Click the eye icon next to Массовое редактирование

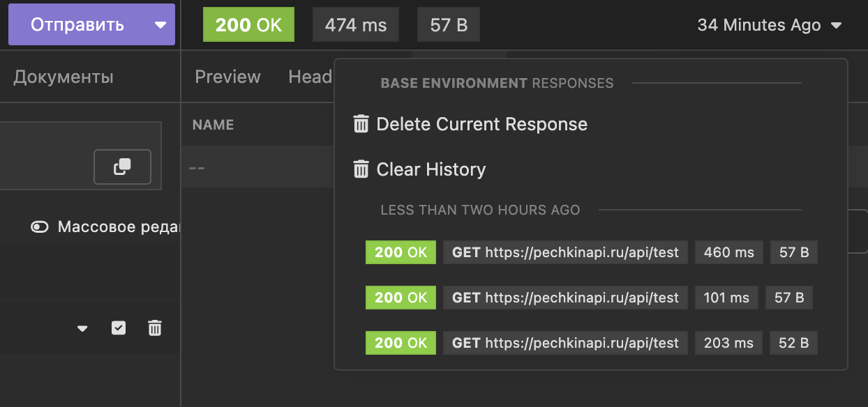40,226
